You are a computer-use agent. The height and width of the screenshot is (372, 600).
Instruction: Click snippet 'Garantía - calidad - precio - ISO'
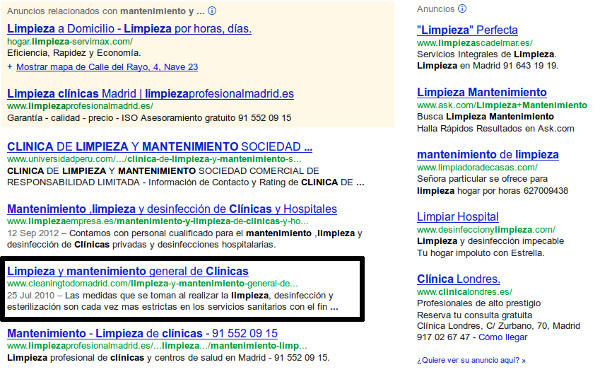pos(149,118)
